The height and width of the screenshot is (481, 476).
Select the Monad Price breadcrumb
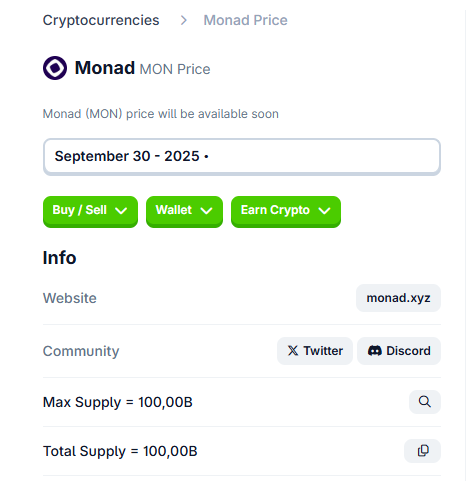pos(245,20)
